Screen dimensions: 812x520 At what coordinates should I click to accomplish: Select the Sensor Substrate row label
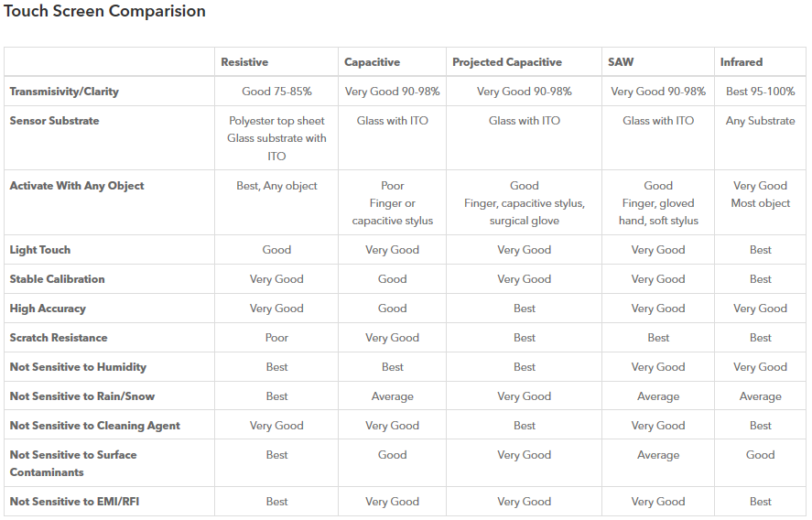[54, 121]
